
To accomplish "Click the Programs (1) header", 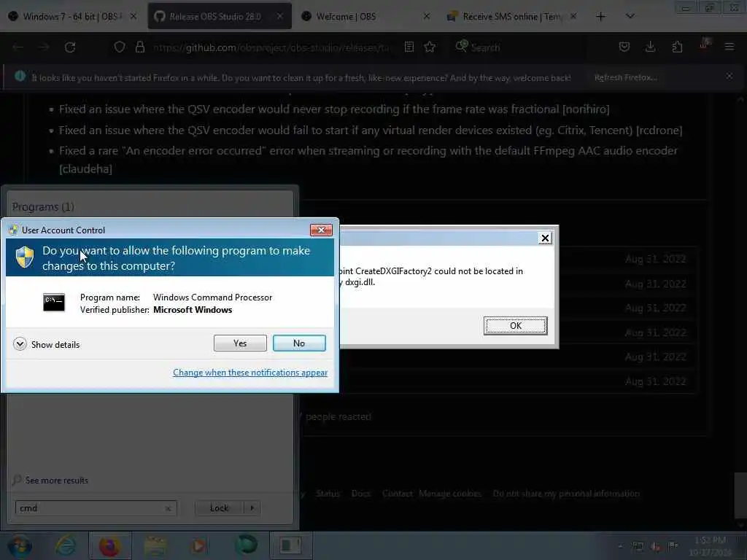I will (x=43, y=206).
